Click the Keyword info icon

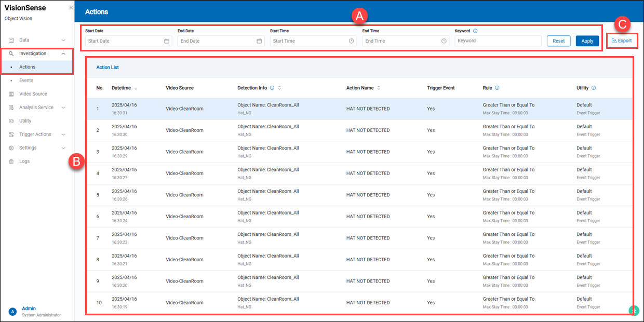click(x=475, y=31)
